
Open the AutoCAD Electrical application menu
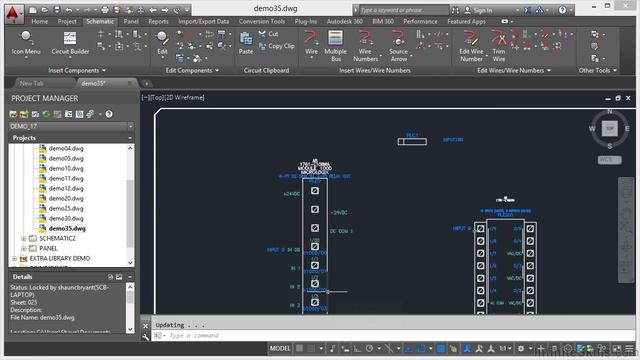[x=14, y=13]
